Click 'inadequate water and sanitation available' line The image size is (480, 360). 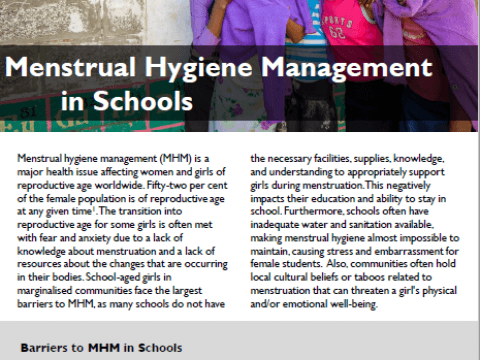point(342,224)
